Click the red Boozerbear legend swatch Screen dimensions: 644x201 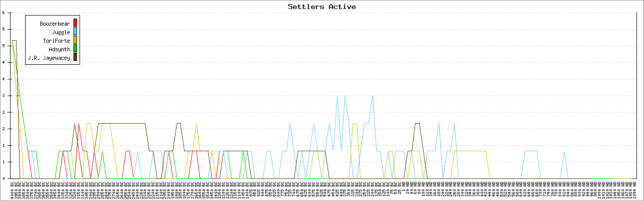(75, 23)
